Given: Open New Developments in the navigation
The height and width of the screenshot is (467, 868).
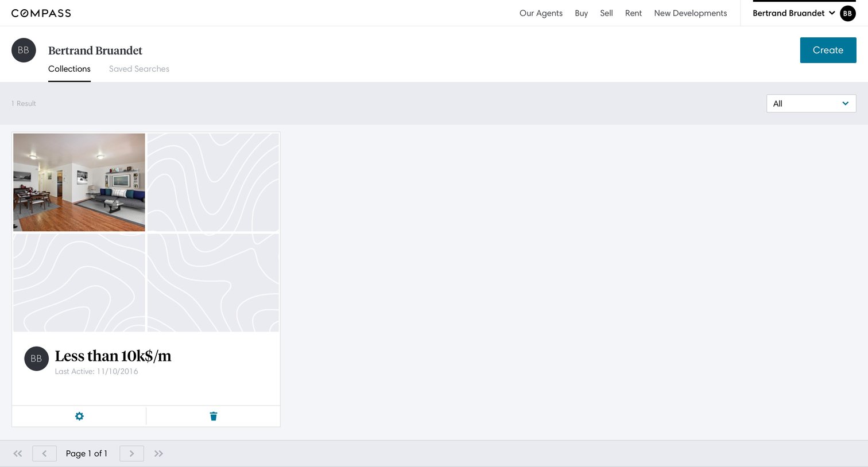Looking at the screenshot, I should [x=690, y=13].
